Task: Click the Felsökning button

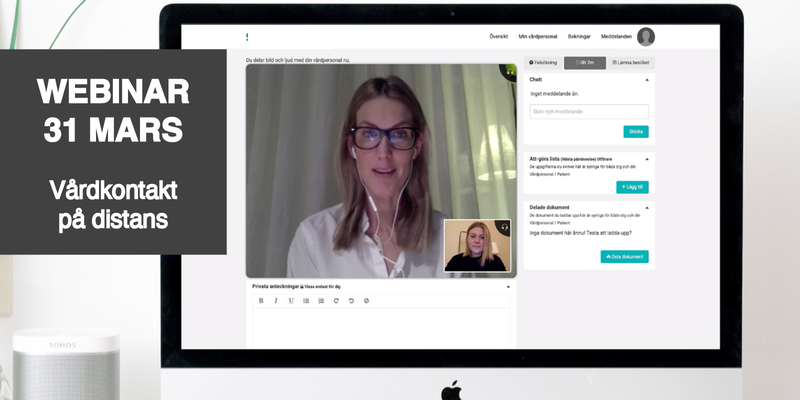Action: pos(543,63)
